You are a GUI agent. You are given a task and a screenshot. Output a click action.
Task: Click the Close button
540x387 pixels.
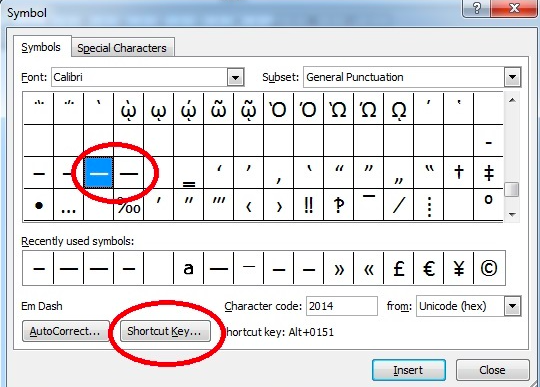[x=492, y=370]
